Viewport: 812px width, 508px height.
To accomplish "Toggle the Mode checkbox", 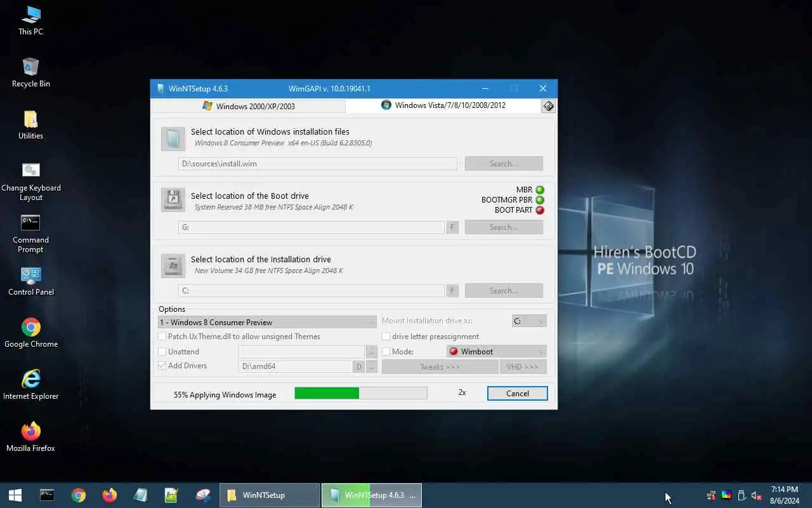I will tap(386, 351).
